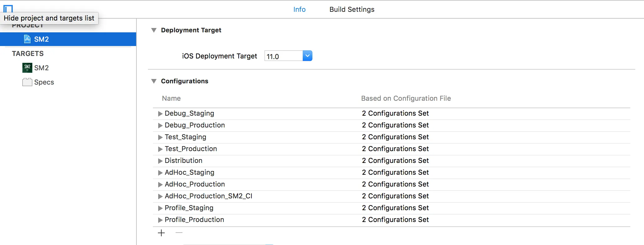The width and height of the screenshot is (644, 245).
Task: Expand the Test_Staging configuration
Action: [160, 137]
